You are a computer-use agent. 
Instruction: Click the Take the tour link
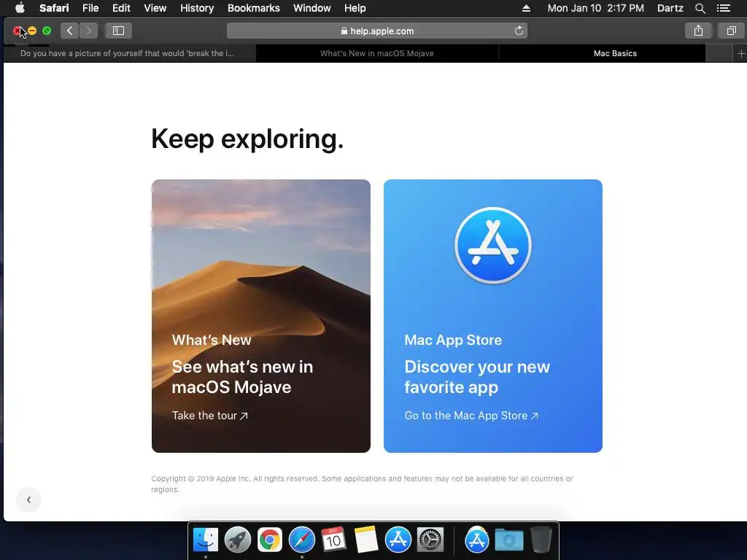209,416
